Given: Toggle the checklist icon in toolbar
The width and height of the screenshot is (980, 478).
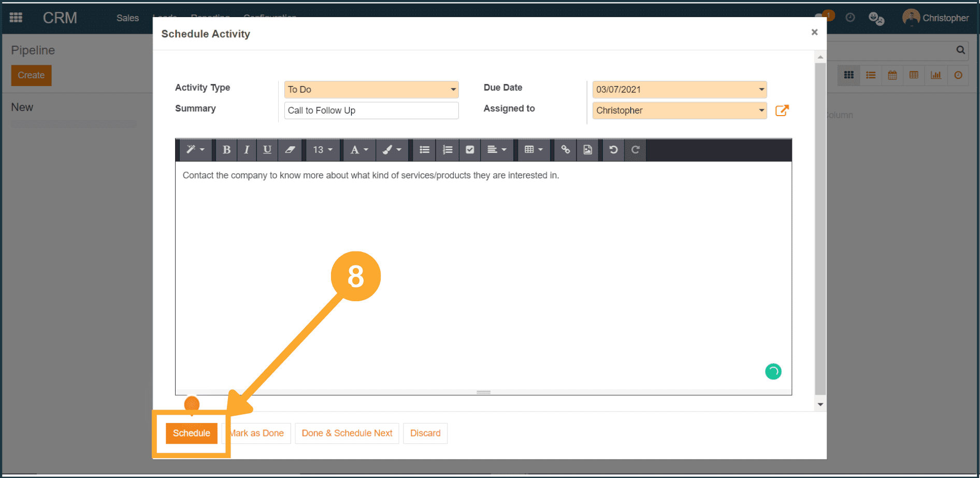Looking at the screenshot, I should 470,150.
